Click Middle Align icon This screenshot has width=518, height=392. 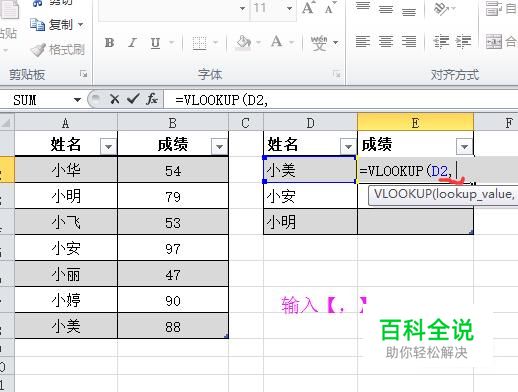pos(386,8)
